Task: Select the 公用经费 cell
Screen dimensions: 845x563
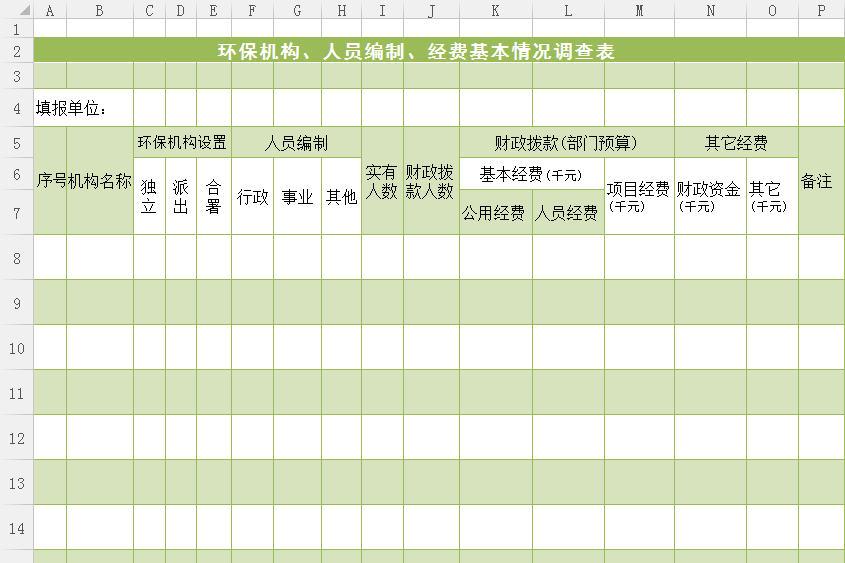Action: tap(495, 213)
